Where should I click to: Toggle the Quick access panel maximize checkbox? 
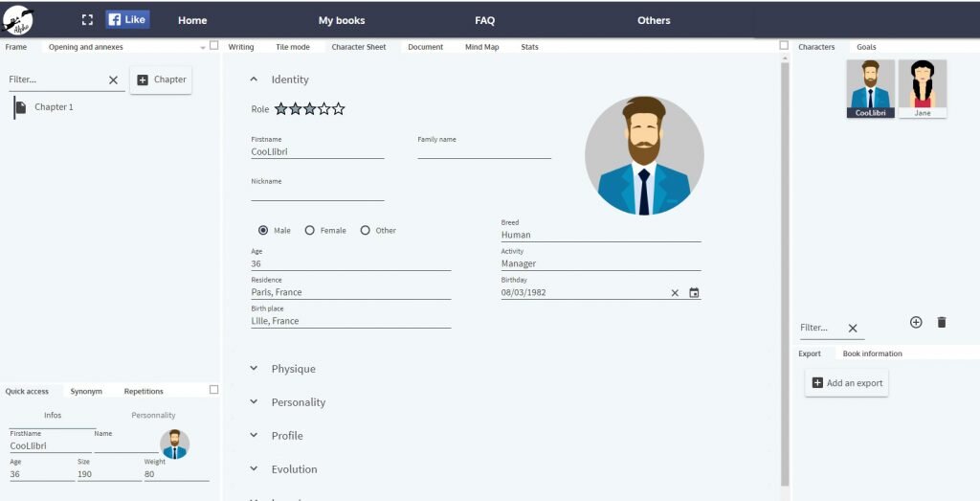pos(213,390)
